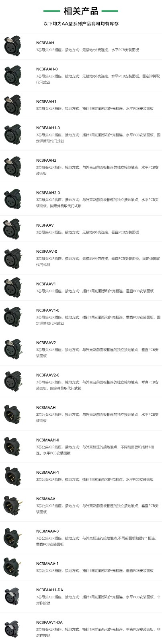
Task: Select the NC3FAAV-0 product name
Action: pos(47,252)
